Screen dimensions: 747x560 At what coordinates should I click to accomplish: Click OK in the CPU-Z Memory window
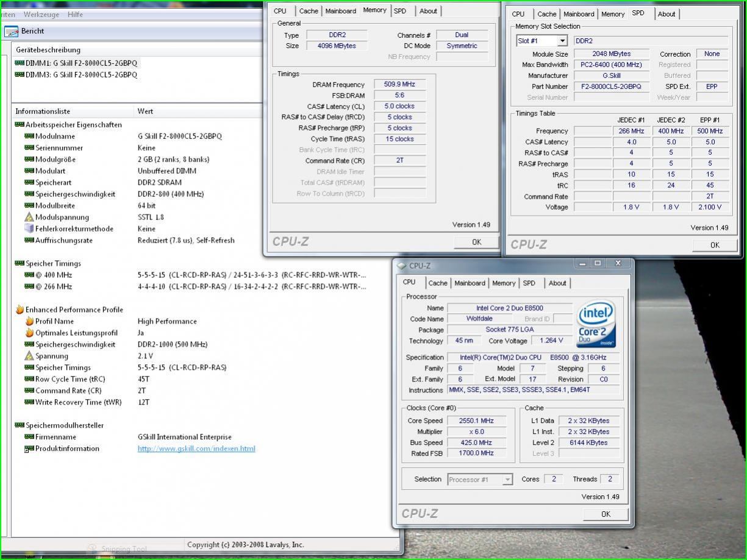point(476,242)
